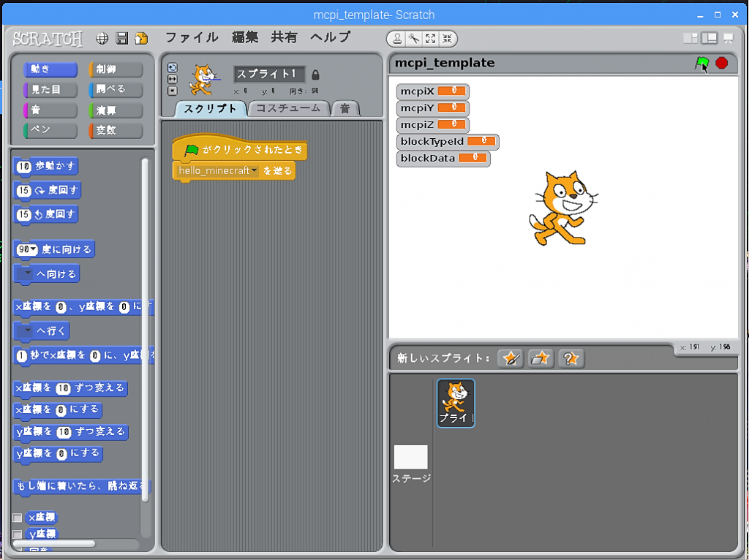Open the 編集 menu

[x=245, y=37]
